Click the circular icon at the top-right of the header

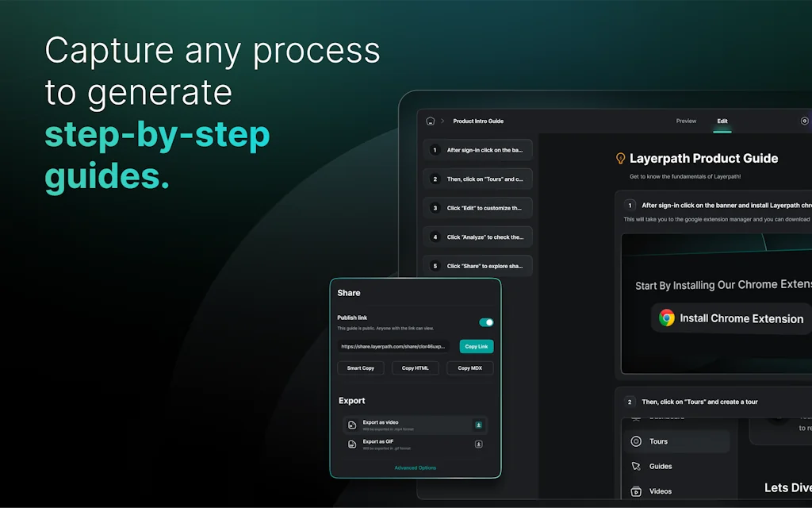click(804, 121)
